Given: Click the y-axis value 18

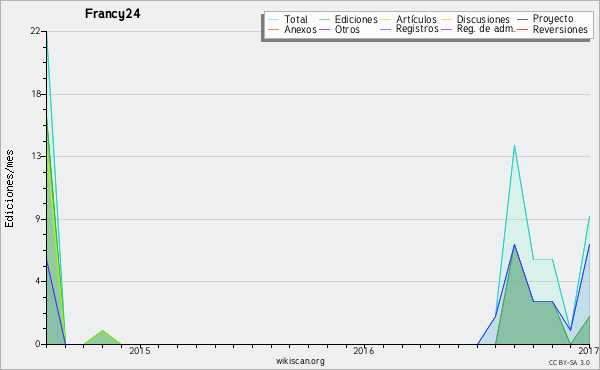Looking at the screenshot, I should pos(36,94).
